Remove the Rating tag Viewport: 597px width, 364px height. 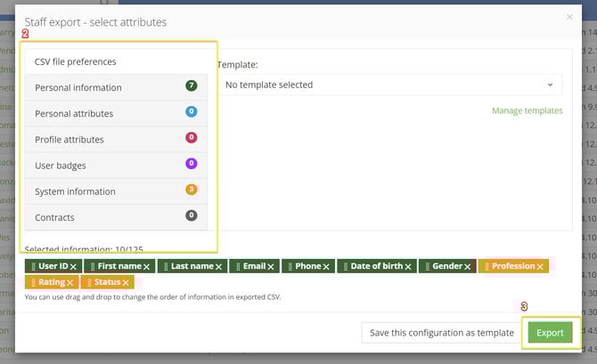[70, 283]
